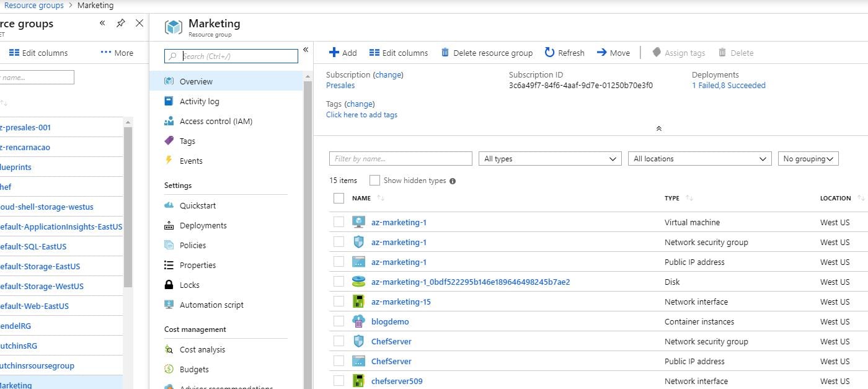Screen dimensions: 868x389
Task: Click here to add tags link
Action: (361, 115)
